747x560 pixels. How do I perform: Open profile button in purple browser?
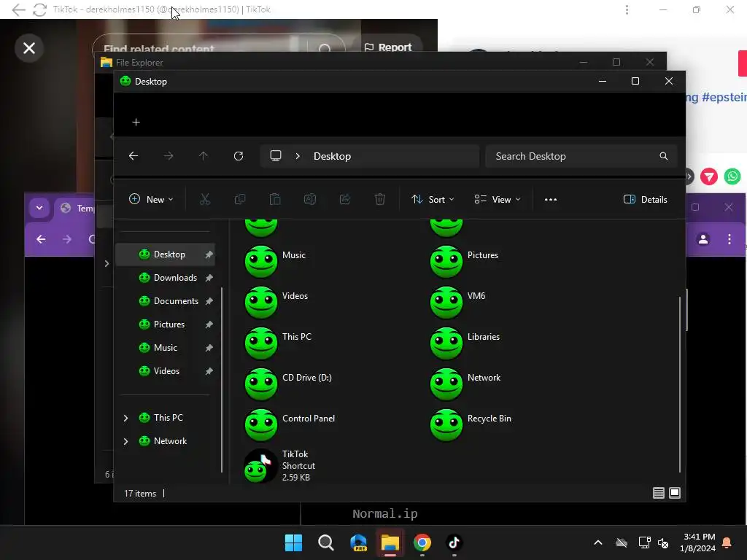pos(703,239)
